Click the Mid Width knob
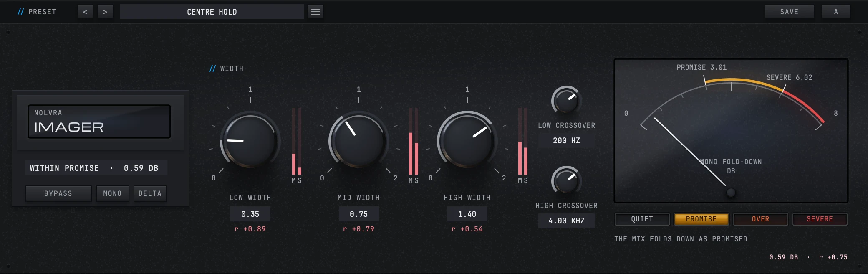868x274 pixels. coord(359,141)
